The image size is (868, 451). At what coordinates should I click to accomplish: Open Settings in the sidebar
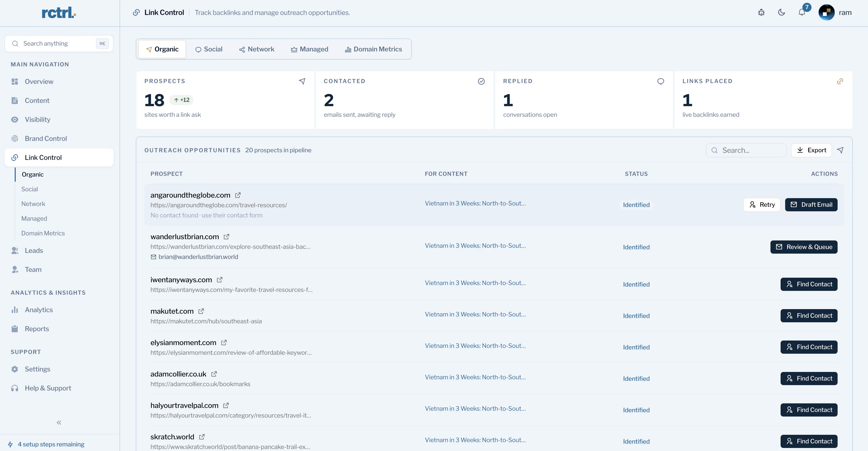click(59, 369)
